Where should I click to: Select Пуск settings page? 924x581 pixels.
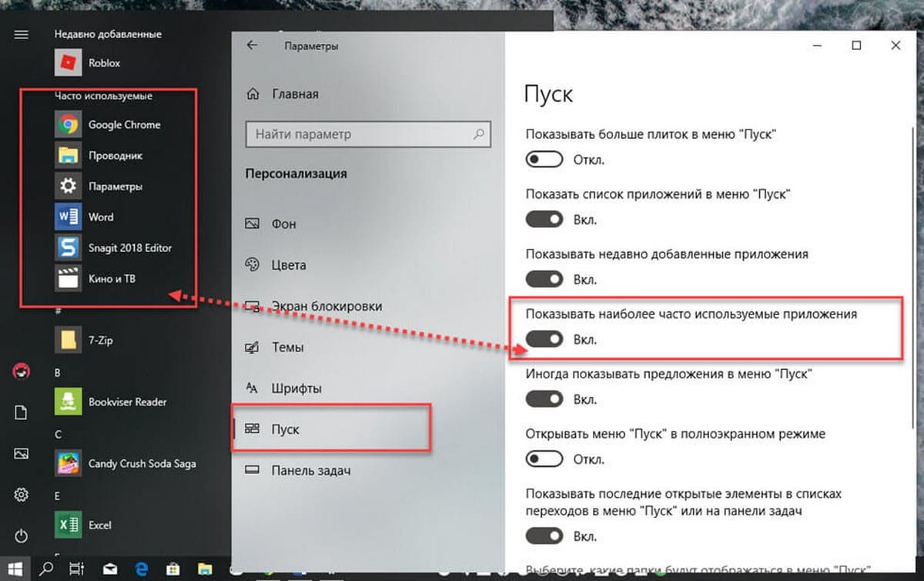(272, 429)
